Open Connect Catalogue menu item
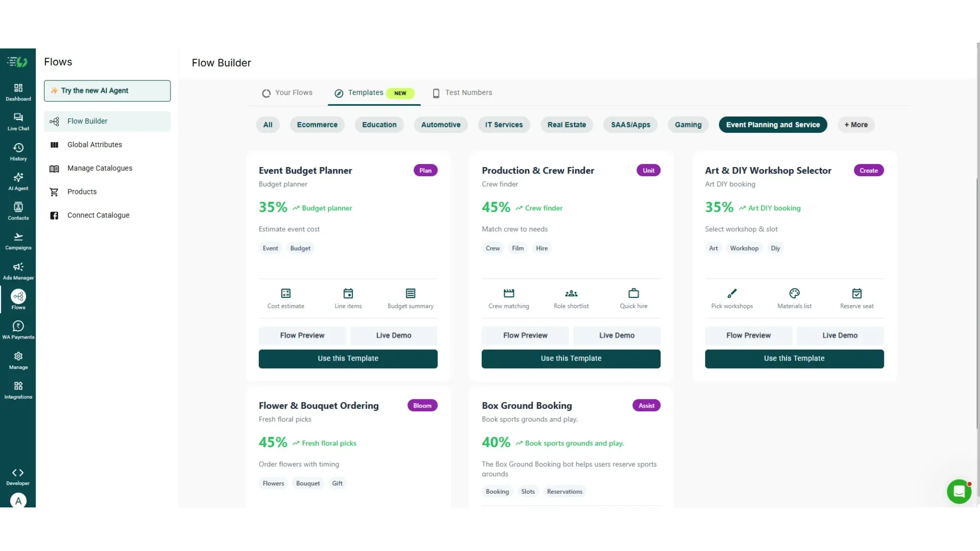Screen dimensions: 980x551 point(107,215)
